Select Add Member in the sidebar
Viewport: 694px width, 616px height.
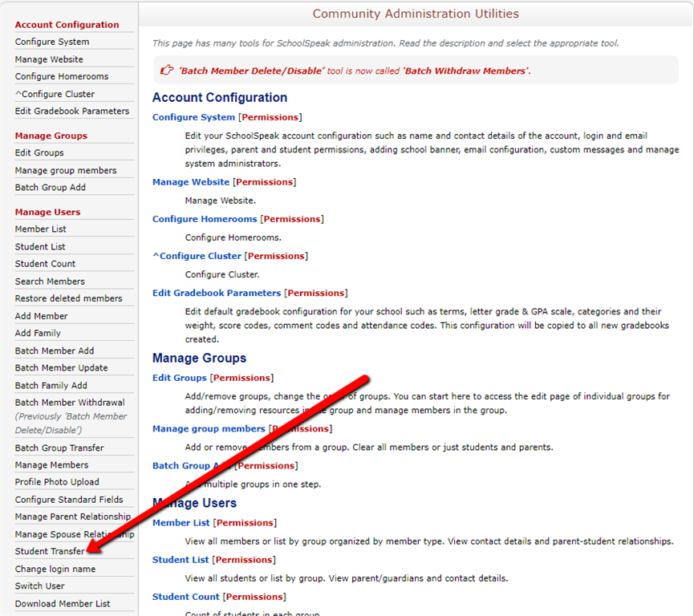click(x=41, y=316)
